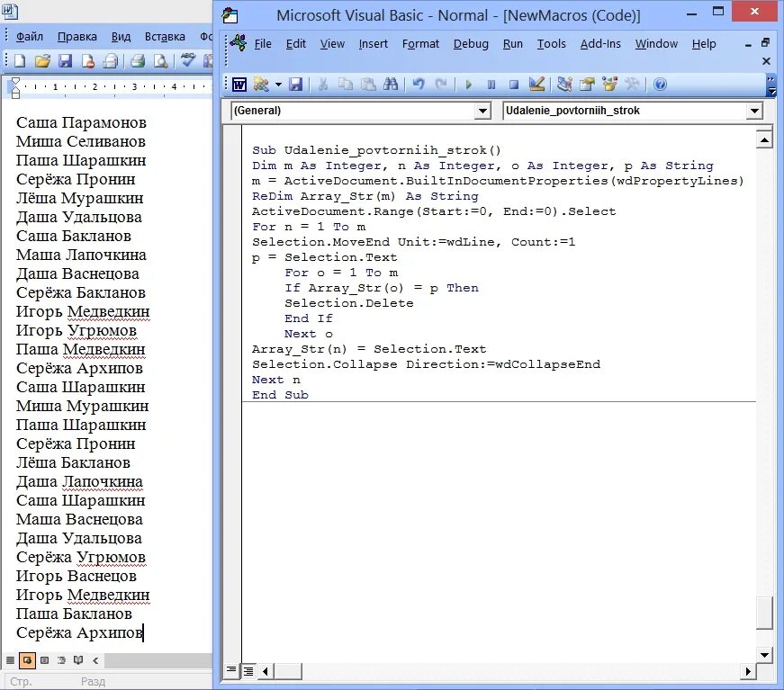Open the Edit menu in Visual Basic
784x690 pixels.
295,44
